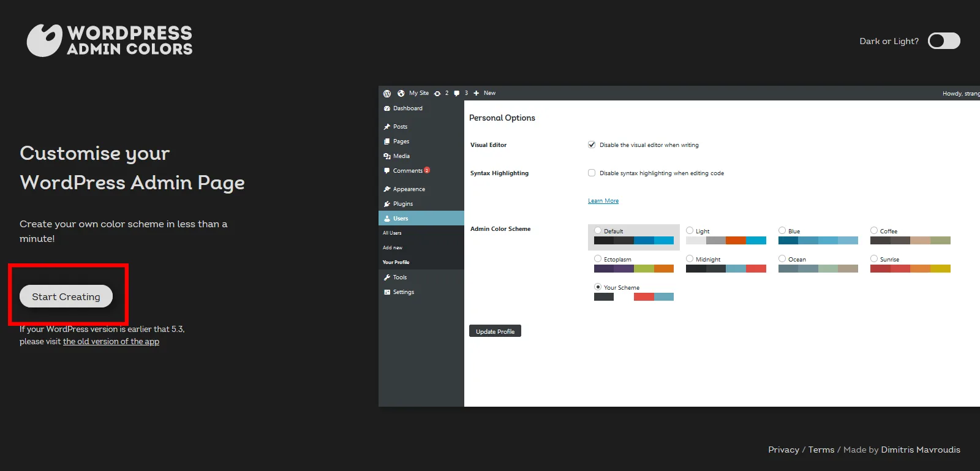
Task: Select the Users menu item
Action: (421, 218)
